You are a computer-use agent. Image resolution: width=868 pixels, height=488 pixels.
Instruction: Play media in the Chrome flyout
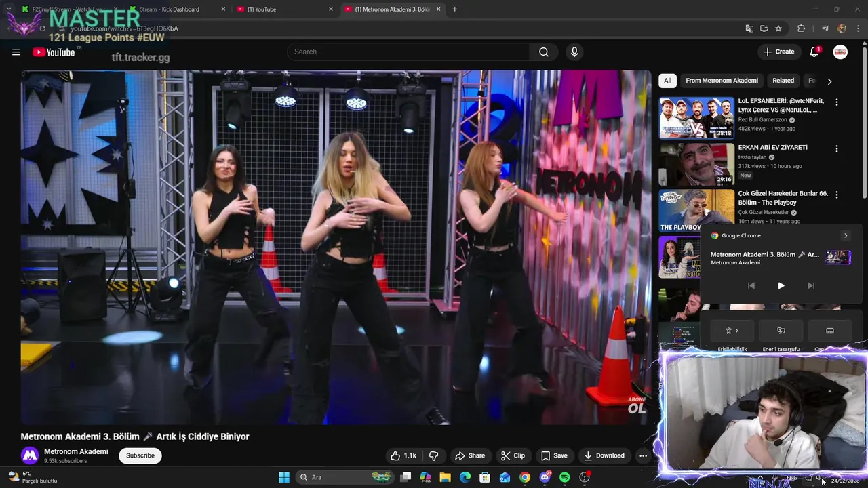coord(781,286)
